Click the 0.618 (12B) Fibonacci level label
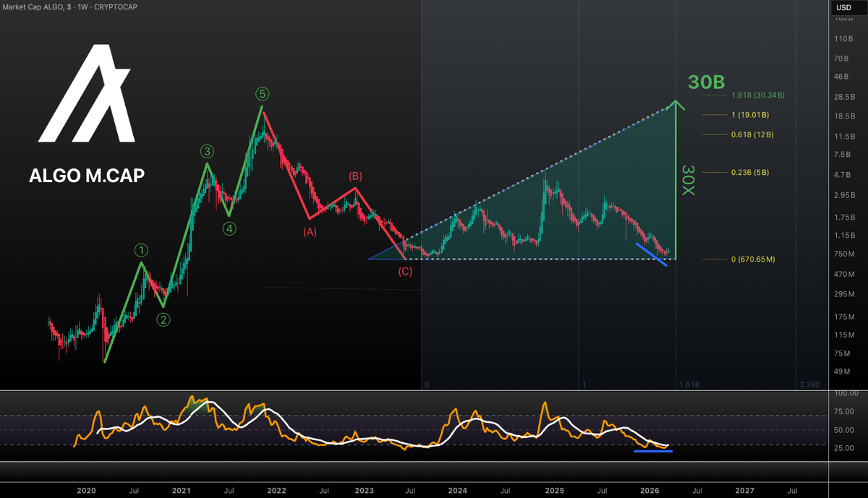868x498 pixels. click(751, 134)
